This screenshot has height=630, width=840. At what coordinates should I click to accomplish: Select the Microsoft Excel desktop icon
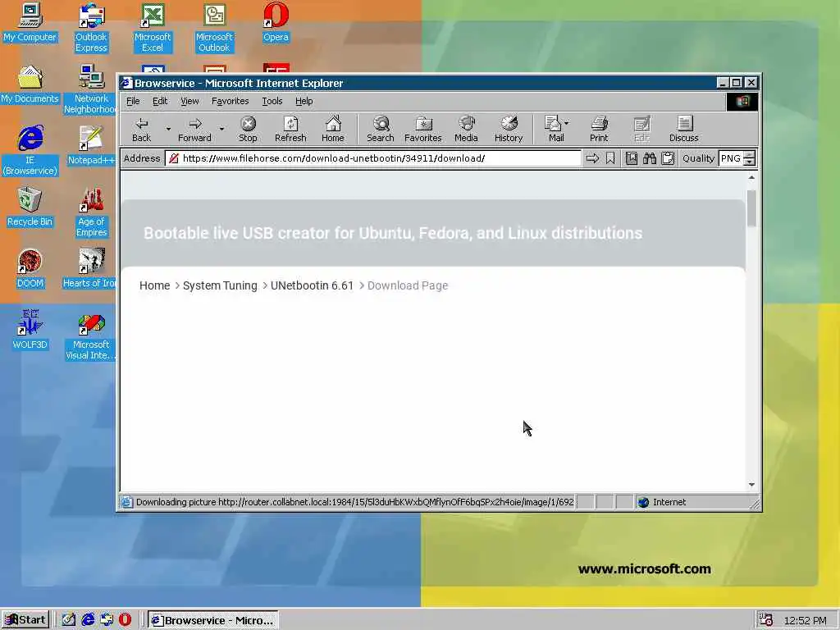pos(153,28)
